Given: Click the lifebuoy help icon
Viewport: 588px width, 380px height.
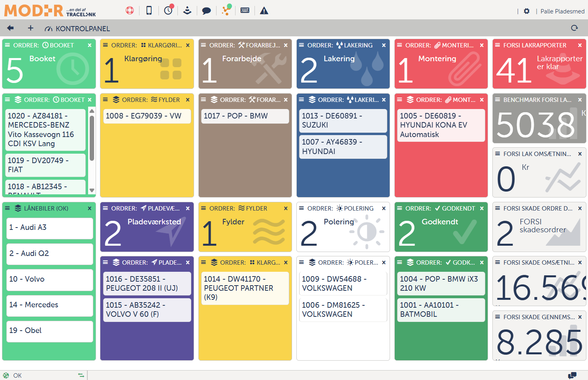Looking at the screenshot, I should [x=130, y=11].
